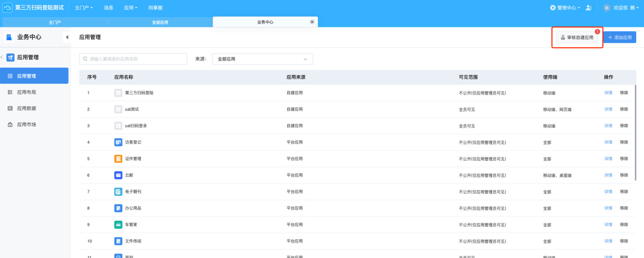
Task: Click the 电子期刊 app icon
Action: point(118,192)
